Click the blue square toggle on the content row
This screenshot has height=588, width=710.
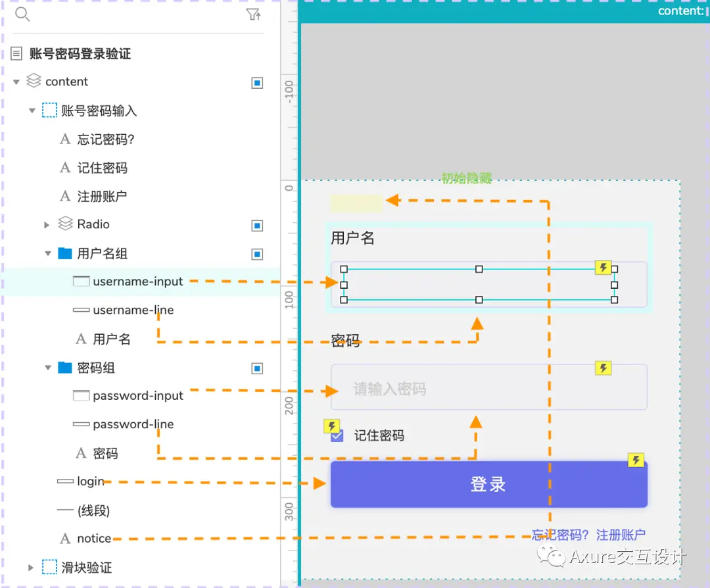pyautogui.click(x=256, y=83)
